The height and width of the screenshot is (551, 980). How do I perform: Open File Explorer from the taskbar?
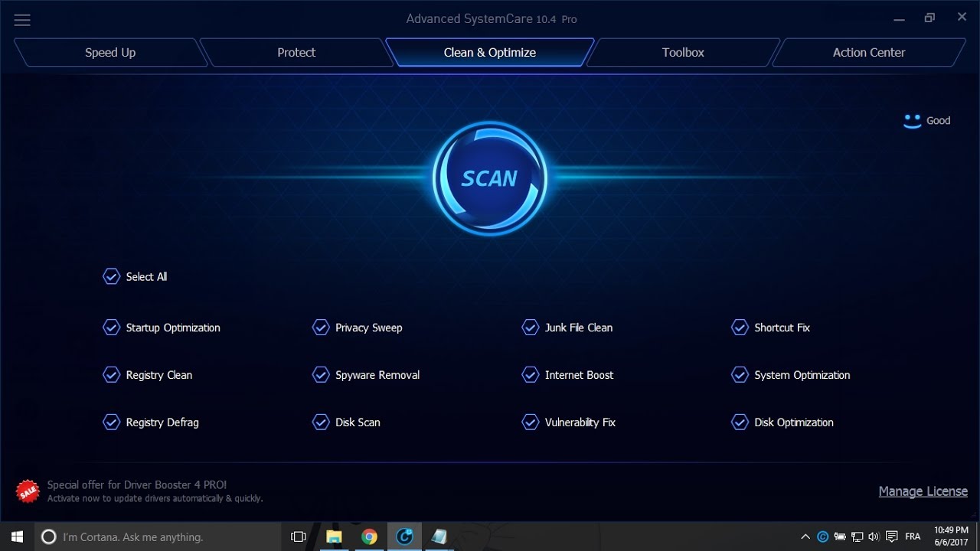334,536
